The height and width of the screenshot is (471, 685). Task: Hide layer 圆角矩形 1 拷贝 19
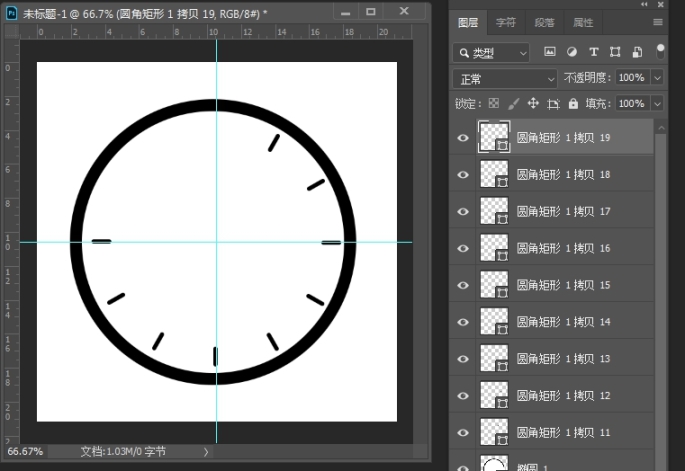tap(463, 138)
